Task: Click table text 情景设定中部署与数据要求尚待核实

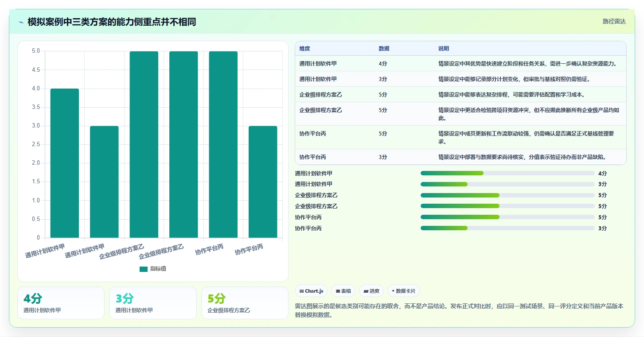Action: coord(482,157)
